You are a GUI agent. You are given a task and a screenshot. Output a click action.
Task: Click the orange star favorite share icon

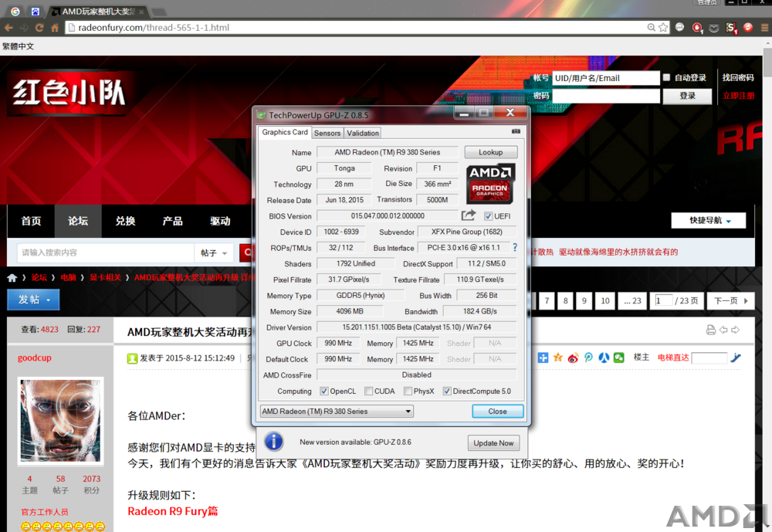(x=558, y=357)
